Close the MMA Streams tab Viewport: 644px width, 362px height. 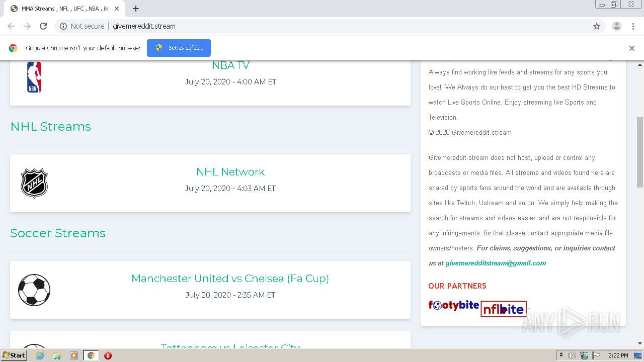(117, 9)
